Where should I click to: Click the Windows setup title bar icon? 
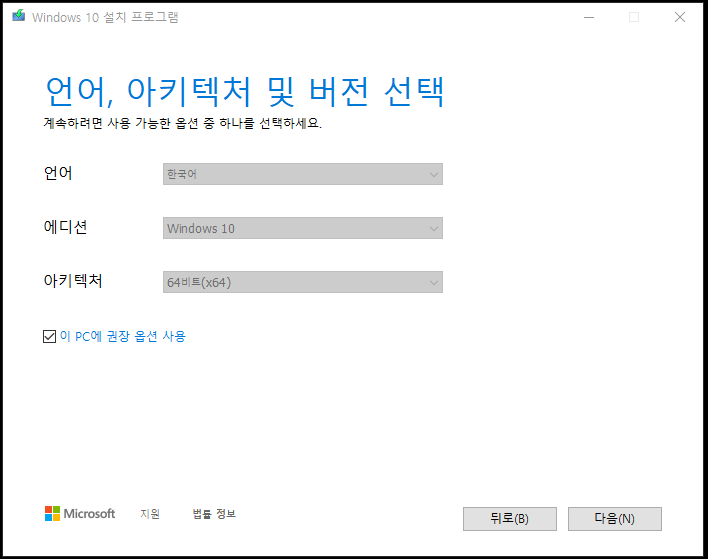click(19, 16)
